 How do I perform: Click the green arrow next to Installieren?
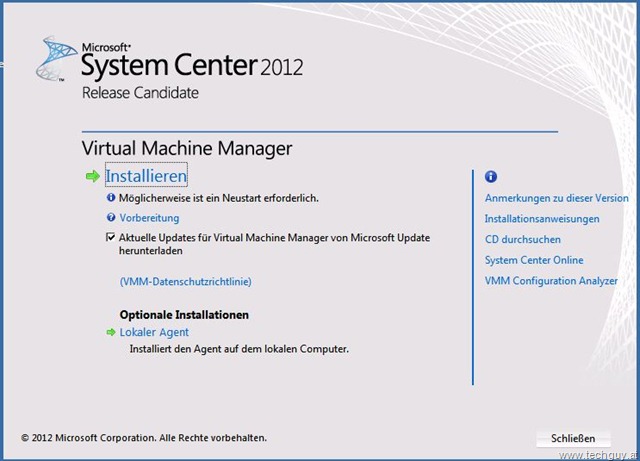(x=93, y=176)
